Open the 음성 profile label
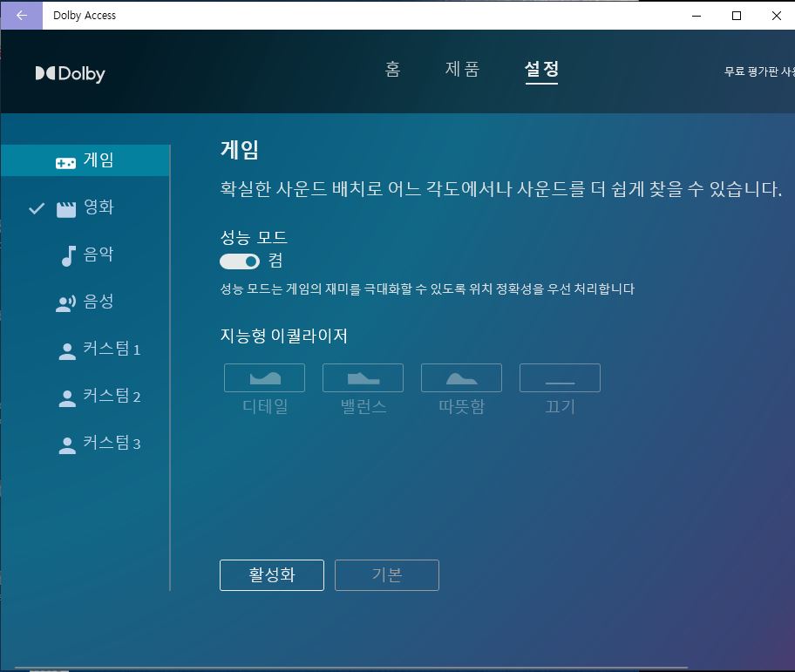The height and width of the screenshot is (672, 795). point(99,302)
